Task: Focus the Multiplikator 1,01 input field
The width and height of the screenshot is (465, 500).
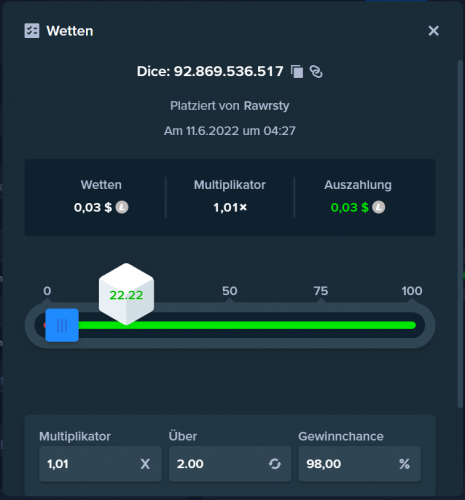Action: pyautogui.click(x=100, y=464)
